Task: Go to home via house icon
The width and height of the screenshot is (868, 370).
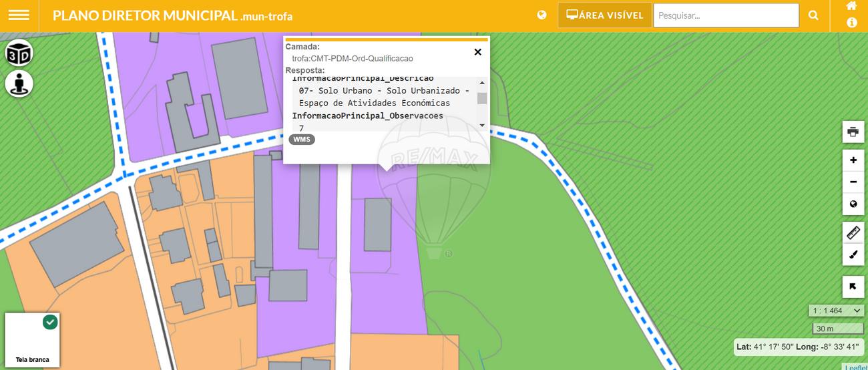Action: point(851,6)
